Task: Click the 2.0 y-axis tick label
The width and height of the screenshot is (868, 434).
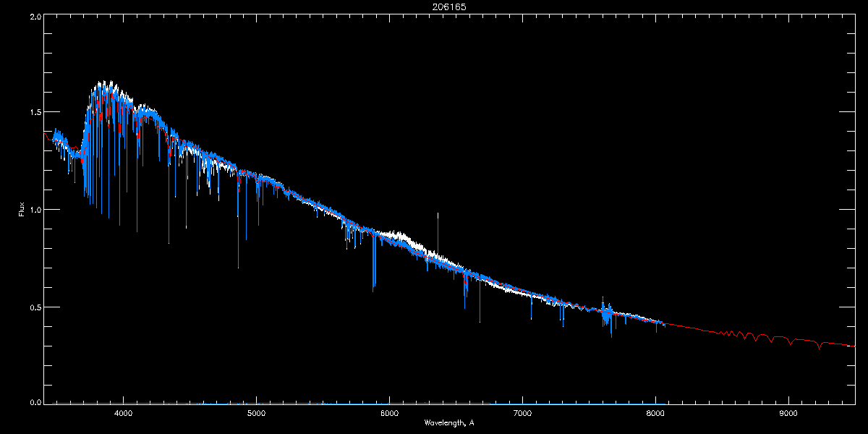Action: (35, 16)
